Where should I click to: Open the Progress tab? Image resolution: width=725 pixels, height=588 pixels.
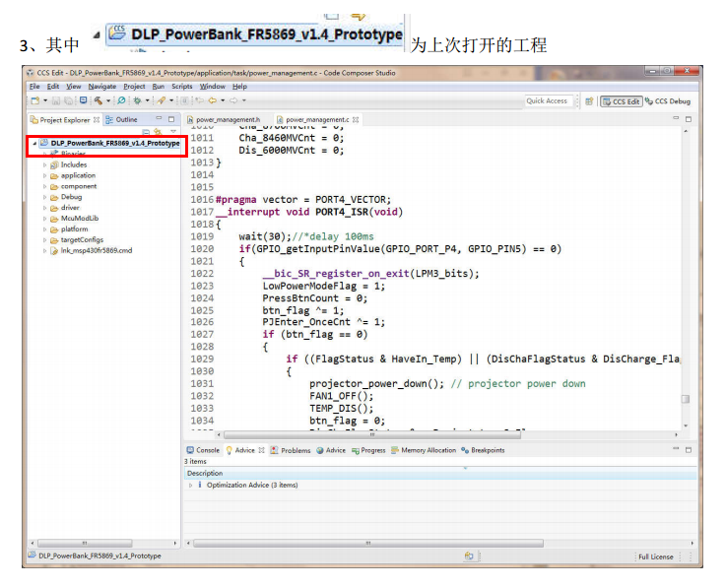tap(368, 450)
